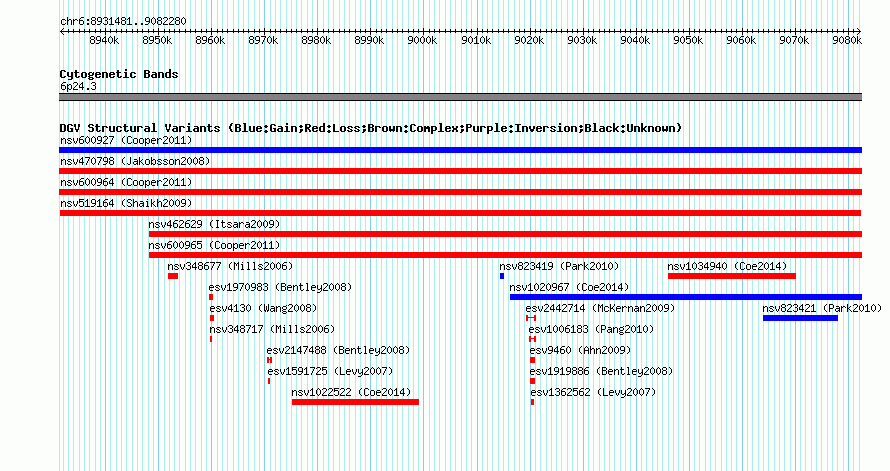Select the red nsv470798 loss bar
890x471 pixels.
[x=460, y=171]
